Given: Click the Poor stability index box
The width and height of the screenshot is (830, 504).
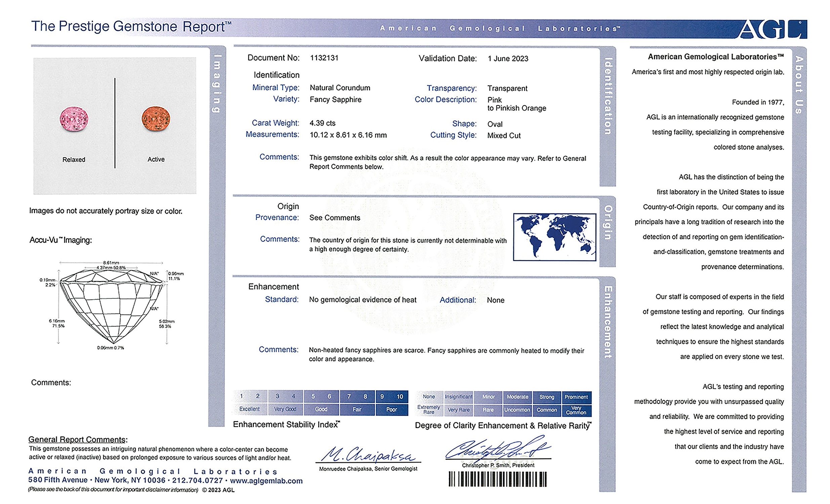Looking at the screenshot, I should [x=391, y=409].
